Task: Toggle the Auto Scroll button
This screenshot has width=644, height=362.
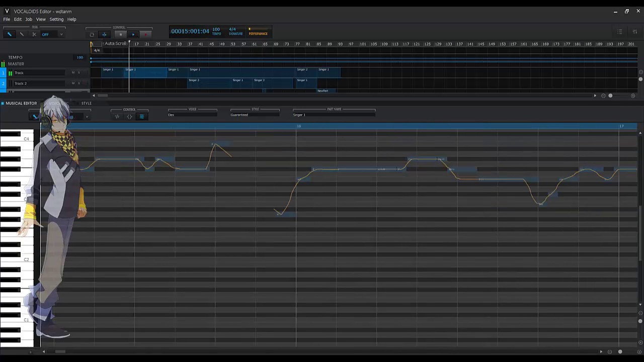Action: click(104, 34)
